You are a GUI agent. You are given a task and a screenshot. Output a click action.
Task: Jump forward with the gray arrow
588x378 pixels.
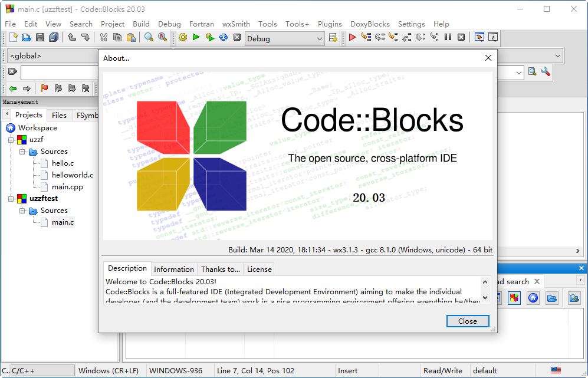(27, 89)
